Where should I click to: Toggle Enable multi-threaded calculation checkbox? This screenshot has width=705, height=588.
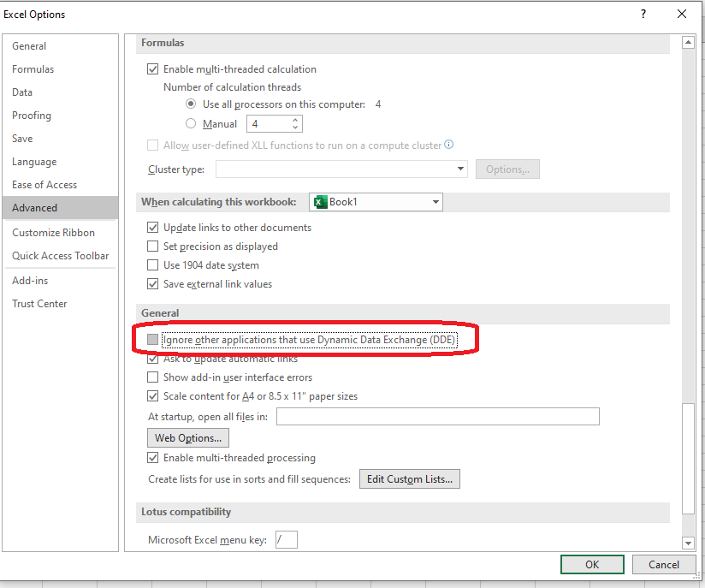point(153,68)
